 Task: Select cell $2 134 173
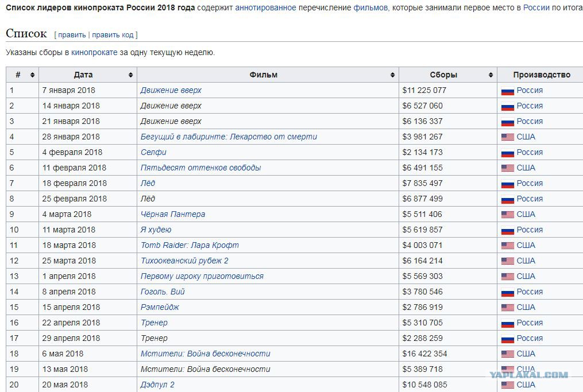point(447,152)
